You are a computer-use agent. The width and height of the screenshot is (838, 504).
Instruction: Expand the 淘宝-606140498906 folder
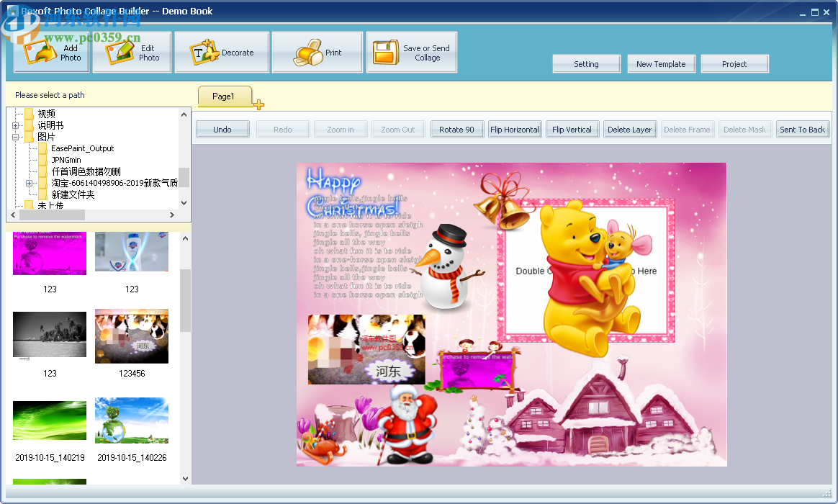tap(29, 183)
